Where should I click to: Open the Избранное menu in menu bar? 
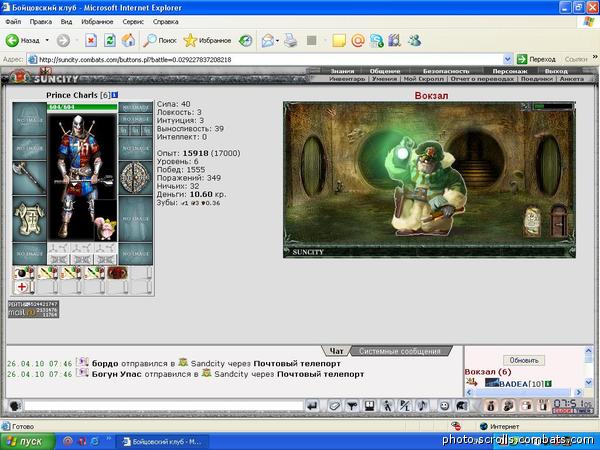click(97, 22)
